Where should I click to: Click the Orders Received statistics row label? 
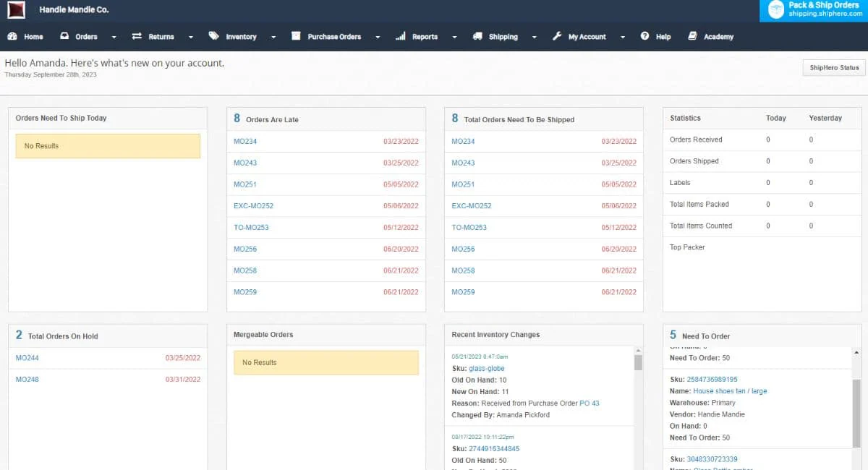pyautogui.click(x=696, y=140)
